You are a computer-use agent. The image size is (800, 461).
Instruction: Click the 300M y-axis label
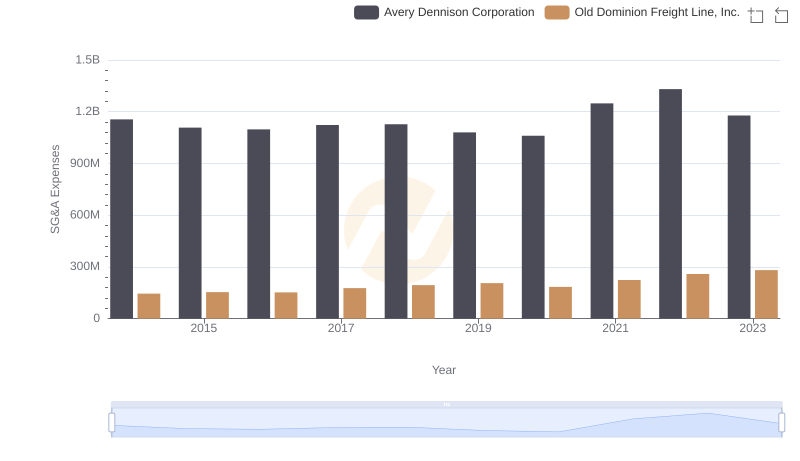click(85, 266)
